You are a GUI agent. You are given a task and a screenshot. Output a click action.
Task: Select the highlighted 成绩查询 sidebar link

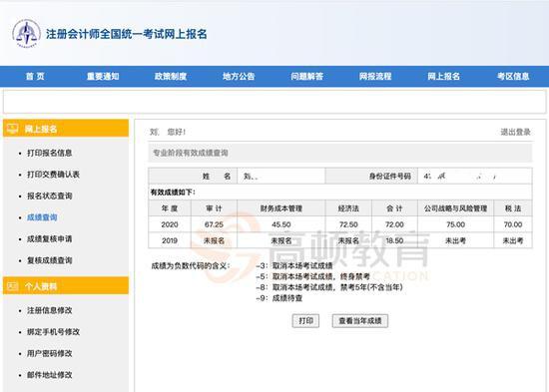(42, 217)
